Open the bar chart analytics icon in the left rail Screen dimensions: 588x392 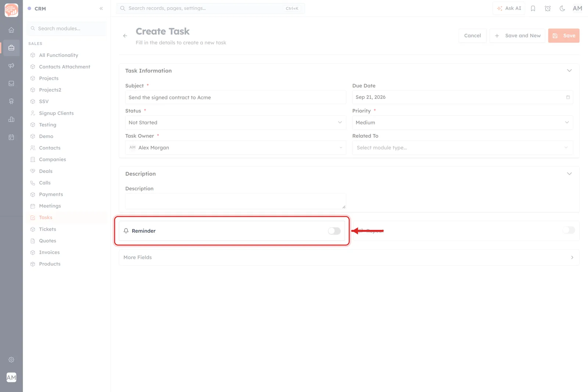coord(11,119)
